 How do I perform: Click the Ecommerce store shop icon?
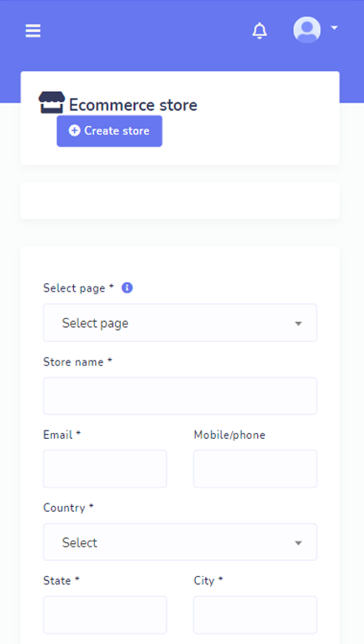pos(52,103)
